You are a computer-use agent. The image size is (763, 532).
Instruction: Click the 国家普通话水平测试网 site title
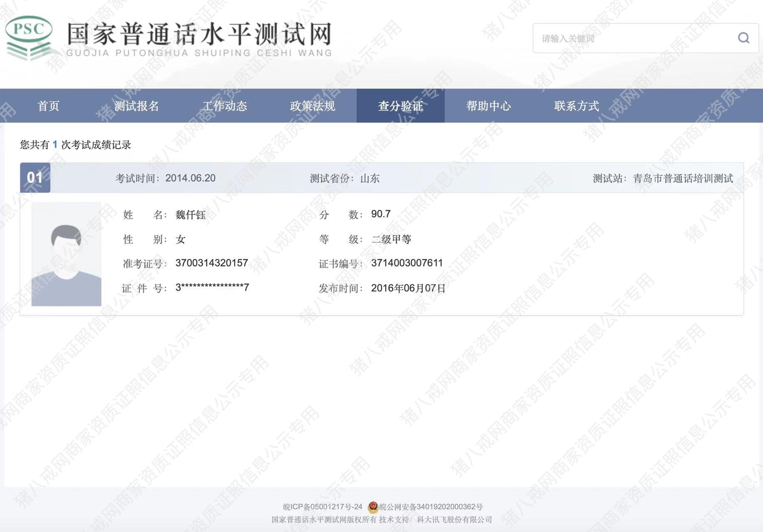pyautogui.click(x=199, y=34)
